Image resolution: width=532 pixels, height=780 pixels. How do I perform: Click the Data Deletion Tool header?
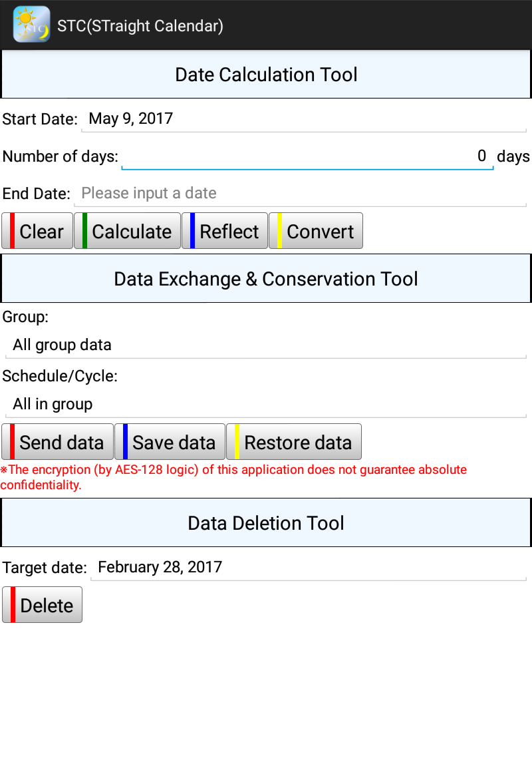tap(266, 523)
